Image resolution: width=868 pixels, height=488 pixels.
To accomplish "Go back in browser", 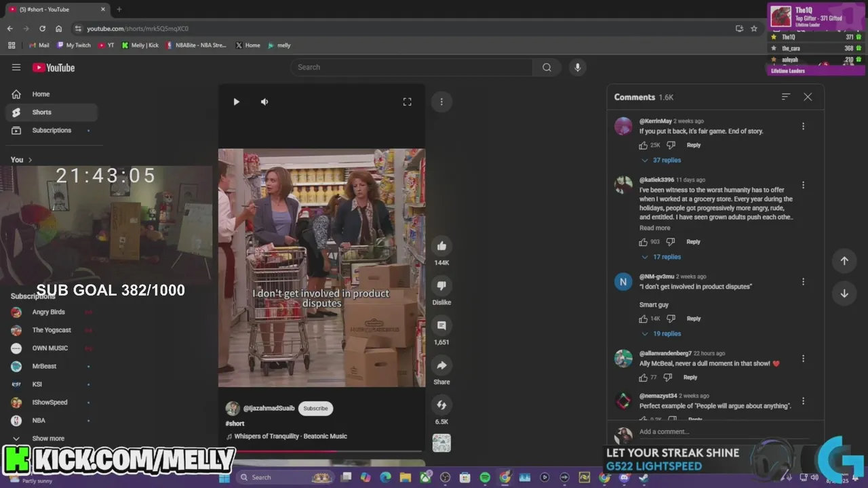I will (x=9, y=28).
